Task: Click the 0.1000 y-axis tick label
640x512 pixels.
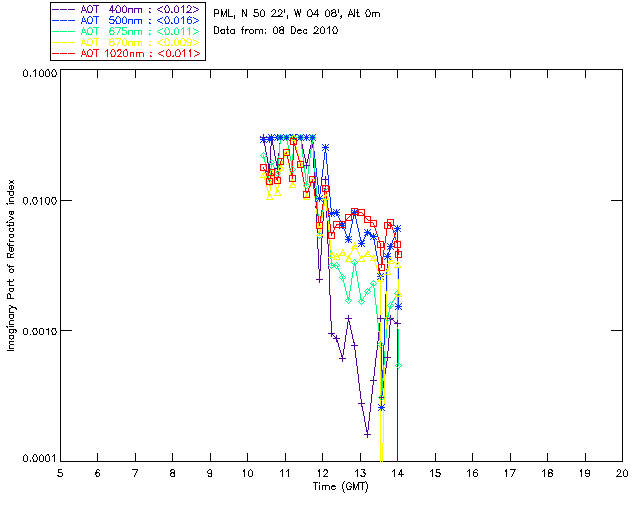Action: pos(40,73)
